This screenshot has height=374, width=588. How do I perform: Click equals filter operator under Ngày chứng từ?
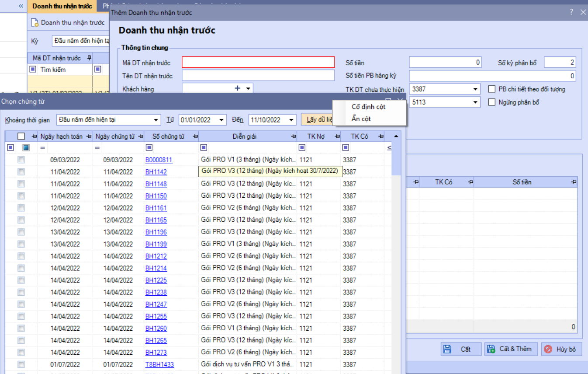click(x=97, y=148)
